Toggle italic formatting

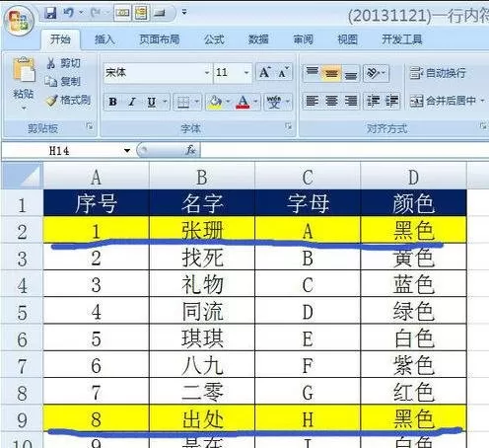point(132,102)
